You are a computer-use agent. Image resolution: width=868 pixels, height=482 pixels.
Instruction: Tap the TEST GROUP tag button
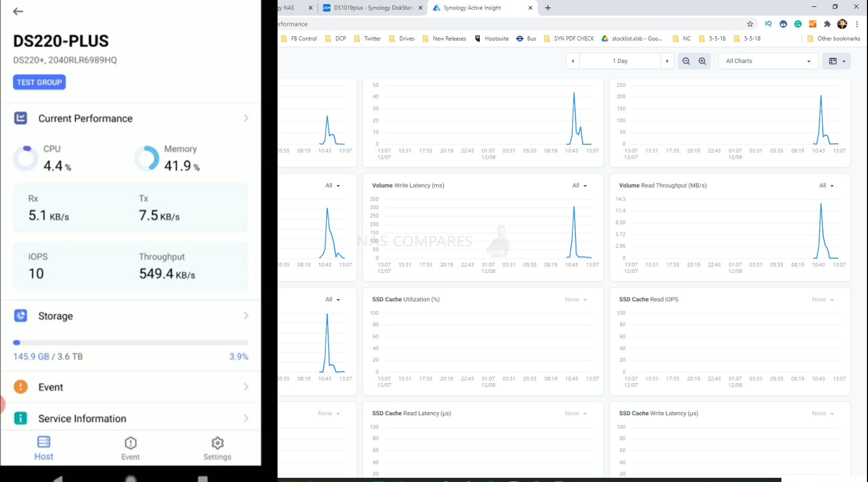click(39, 82)
